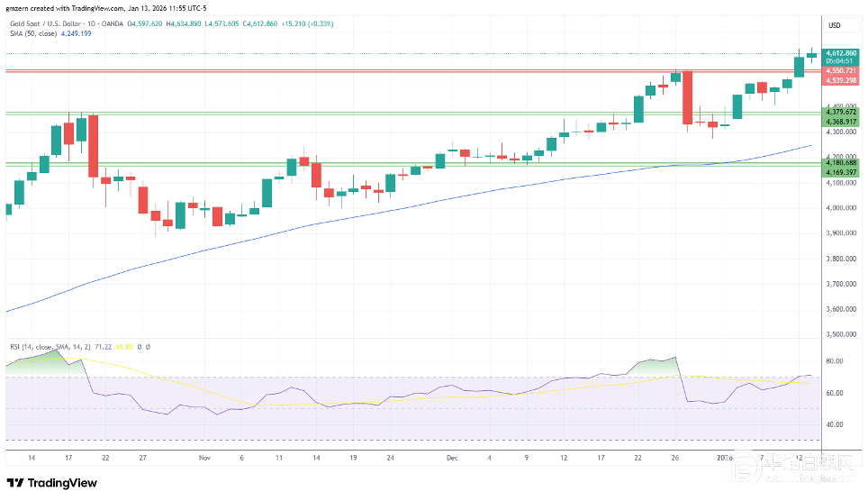Select the latest candle at the far right
Viewport: 868px width, 501px height.
point(811,56)
